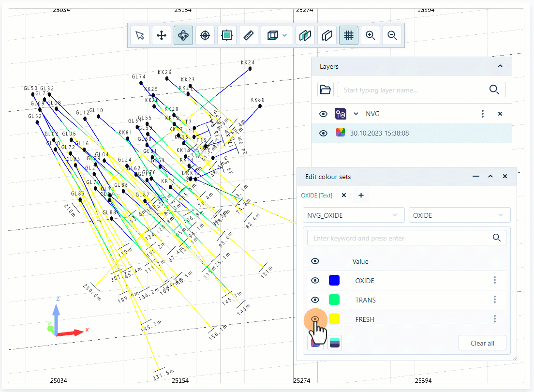Click the Clear all button

point(482,343)
